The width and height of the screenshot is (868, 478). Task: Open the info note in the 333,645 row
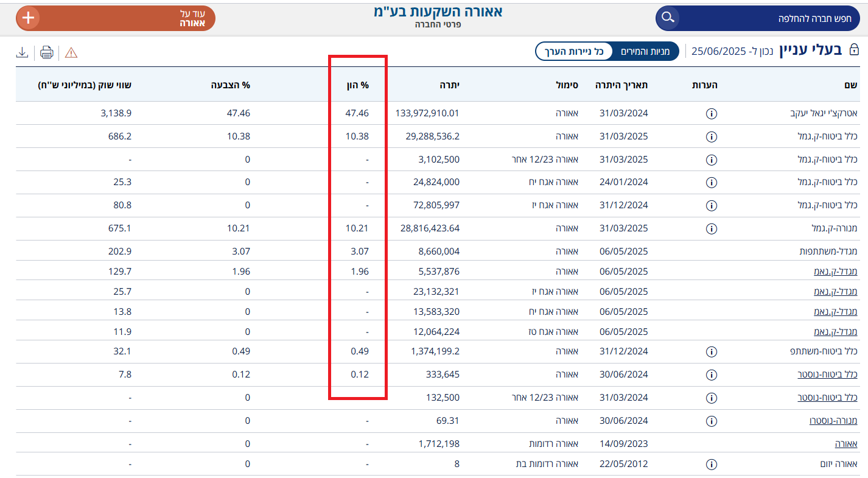coord(711,375)
